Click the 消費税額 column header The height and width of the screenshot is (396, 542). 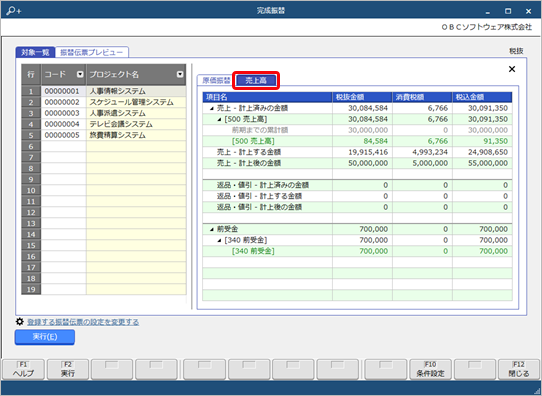422,97
